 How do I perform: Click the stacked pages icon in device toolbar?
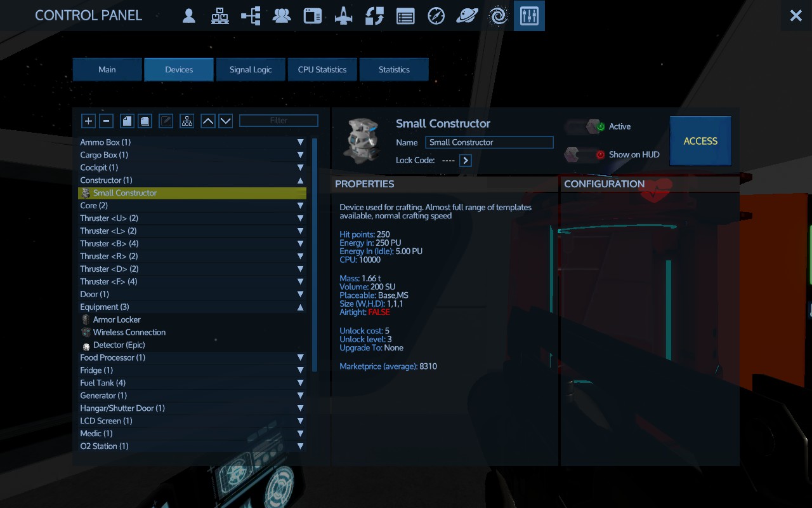coord(145,121)
